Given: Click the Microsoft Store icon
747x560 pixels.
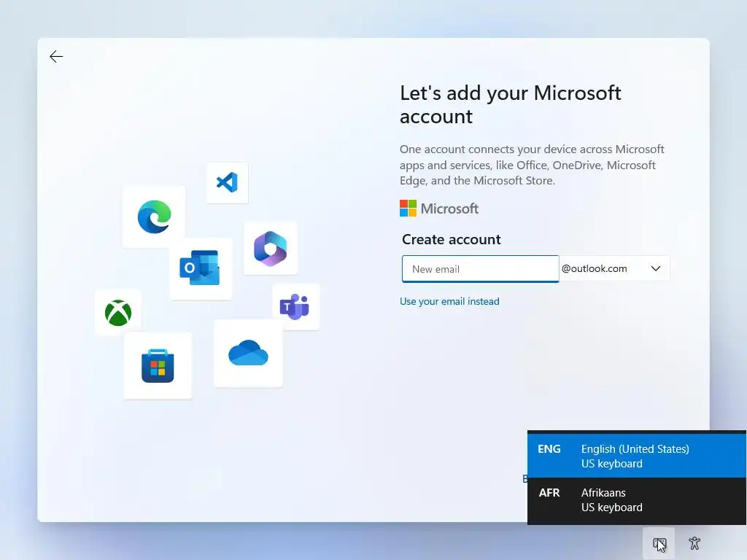Looking at the screenshot, I should [158, 366].
